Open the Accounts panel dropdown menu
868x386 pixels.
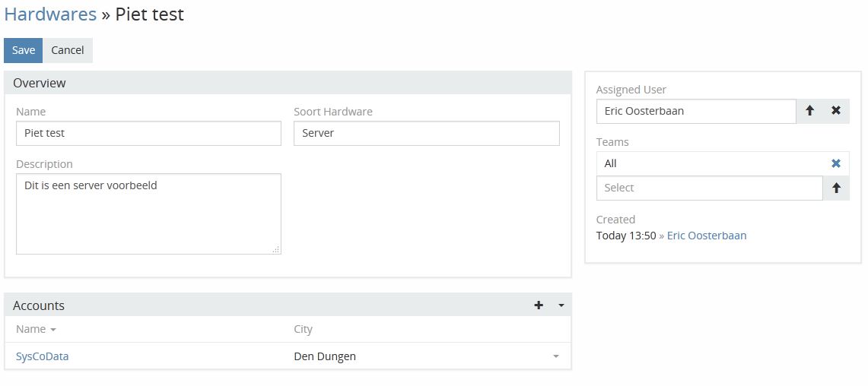(561, 305)
